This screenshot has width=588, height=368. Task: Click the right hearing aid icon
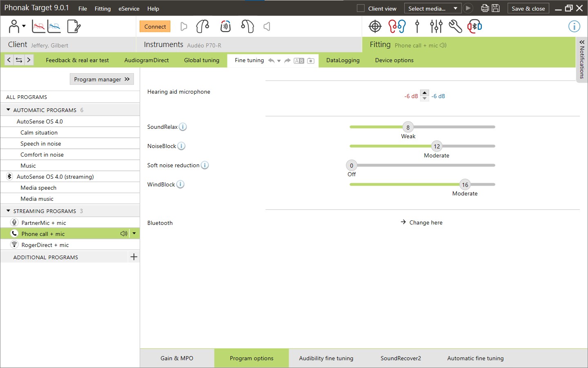click(x=203, y=27)
